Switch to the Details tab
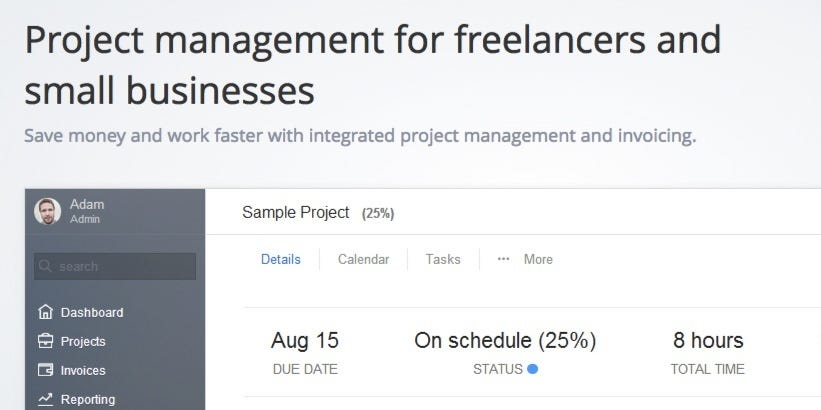 tap(281, 259)
